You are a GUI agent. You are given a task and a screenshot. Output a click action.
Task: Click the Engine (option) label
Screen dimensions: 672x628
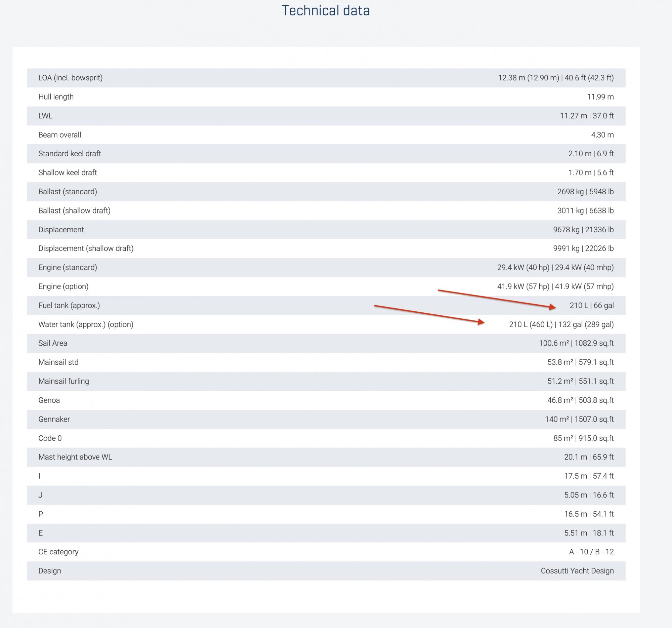pos(63,286)
